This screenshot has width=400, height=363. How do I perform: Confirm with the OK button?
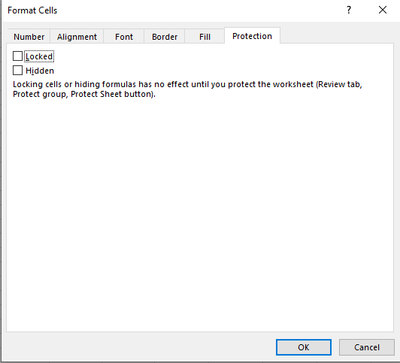tap(304, 347)
